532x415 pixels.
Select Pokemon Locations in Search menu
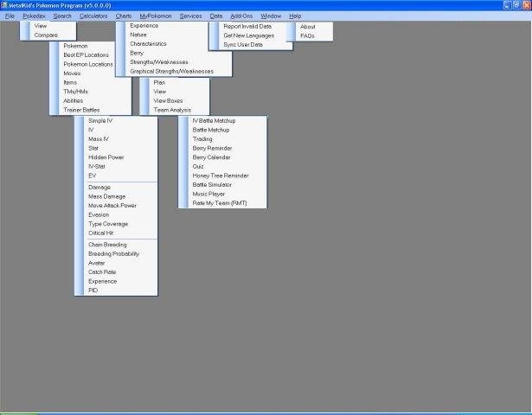coord(88,64)
